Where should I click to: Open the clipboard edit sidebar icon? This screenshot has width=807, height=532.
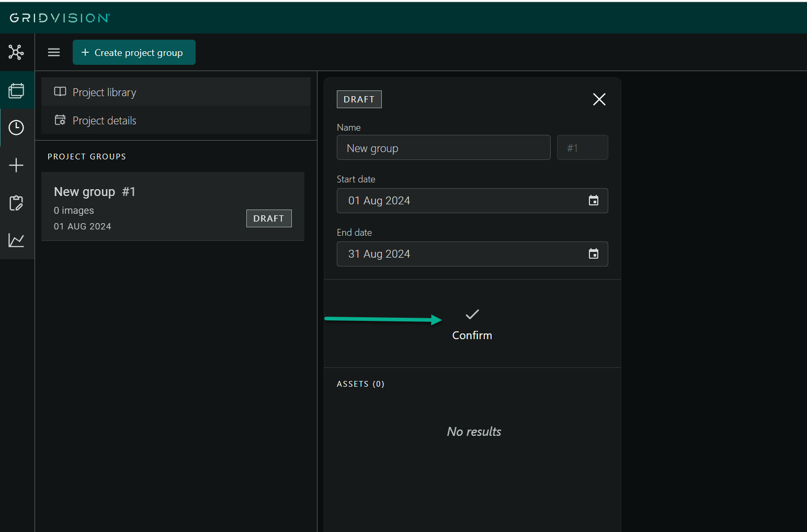pyautogui.click(x=16, y=203)
